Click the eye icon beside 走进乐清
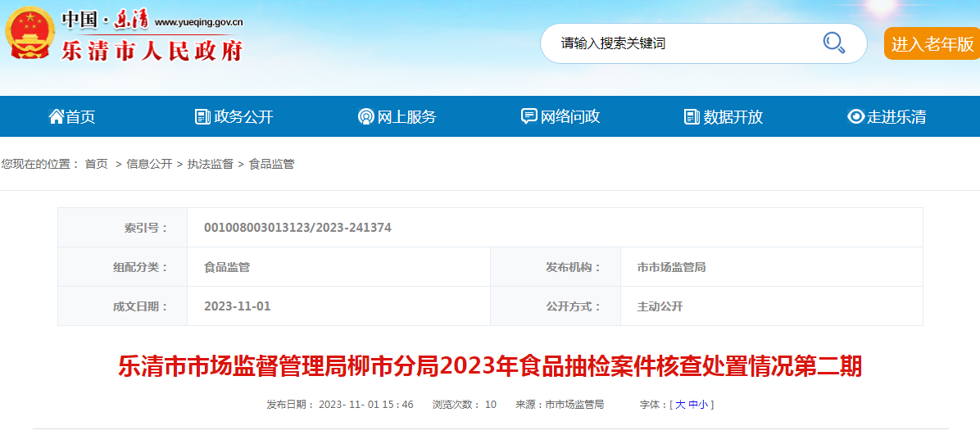The width and height of the screenshot is (980, 435). pyautogui.click(x=855, y=117)
